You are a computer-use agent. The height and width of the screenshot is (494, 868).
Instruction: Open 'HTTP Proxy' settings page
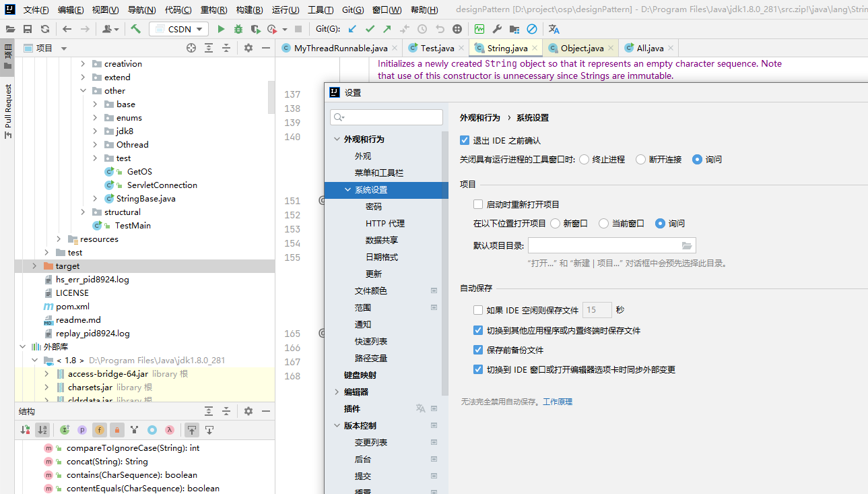tap(385, 223)
